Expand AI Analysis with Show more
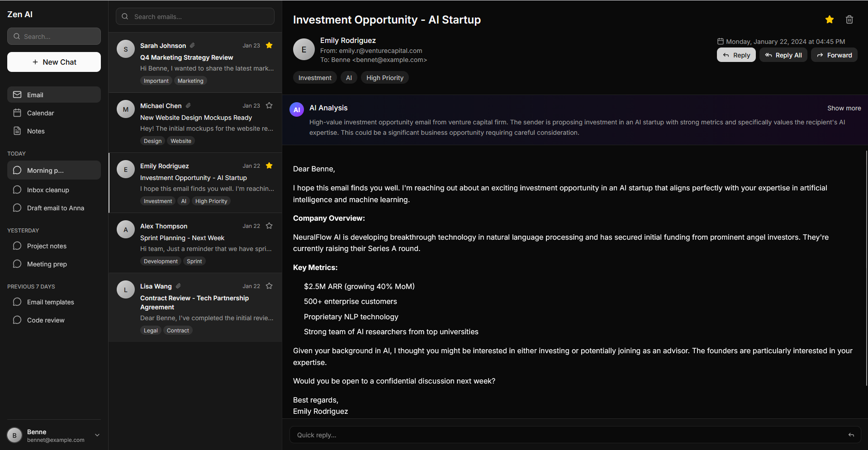 (844, 108)
